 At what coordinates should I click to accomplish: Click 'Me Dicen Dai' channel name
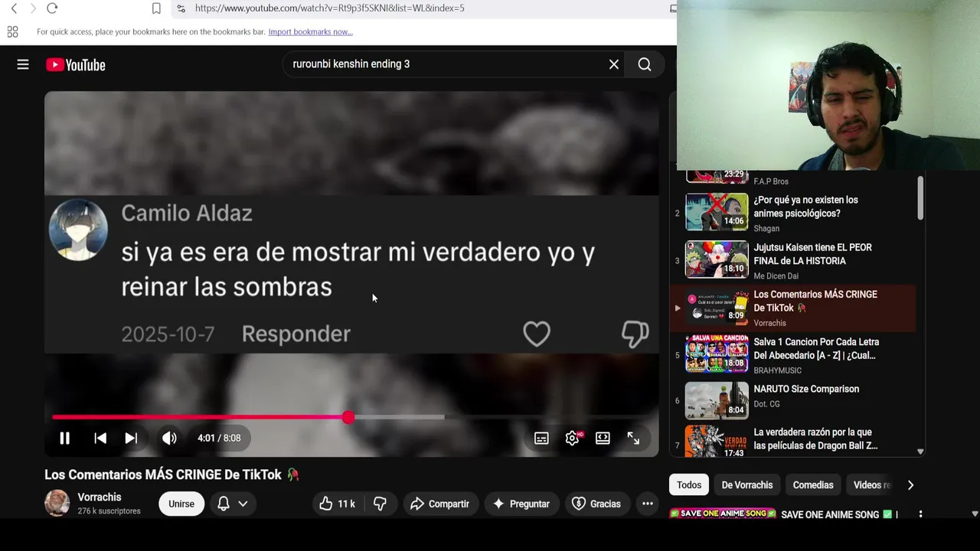pyautogui.click(x=776, y=275)
